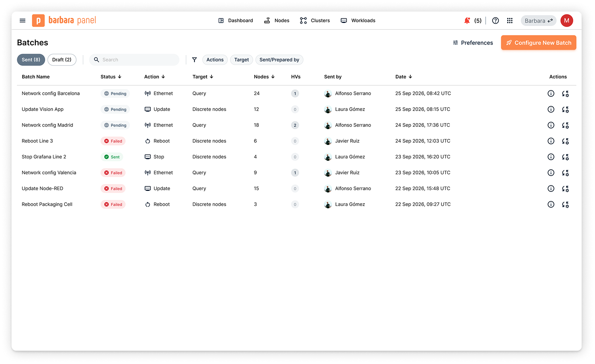Sort by Status column arrow

120,77
